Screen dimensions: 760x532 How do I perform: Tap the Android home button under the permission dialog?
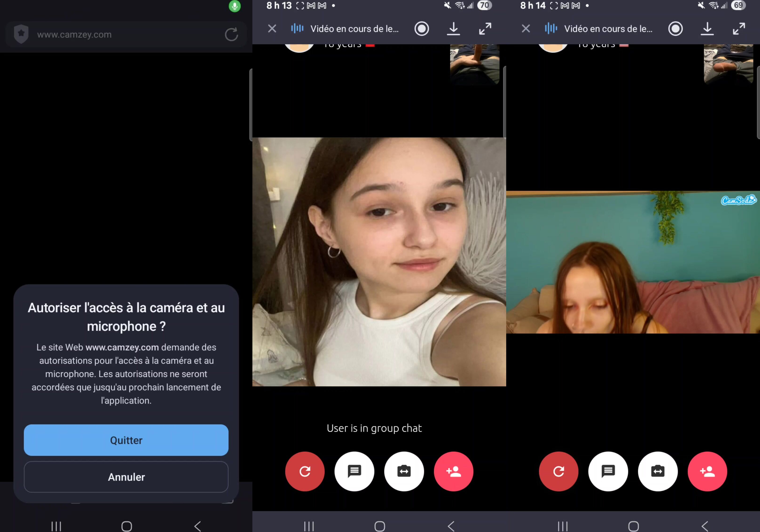tap(126, 526)
